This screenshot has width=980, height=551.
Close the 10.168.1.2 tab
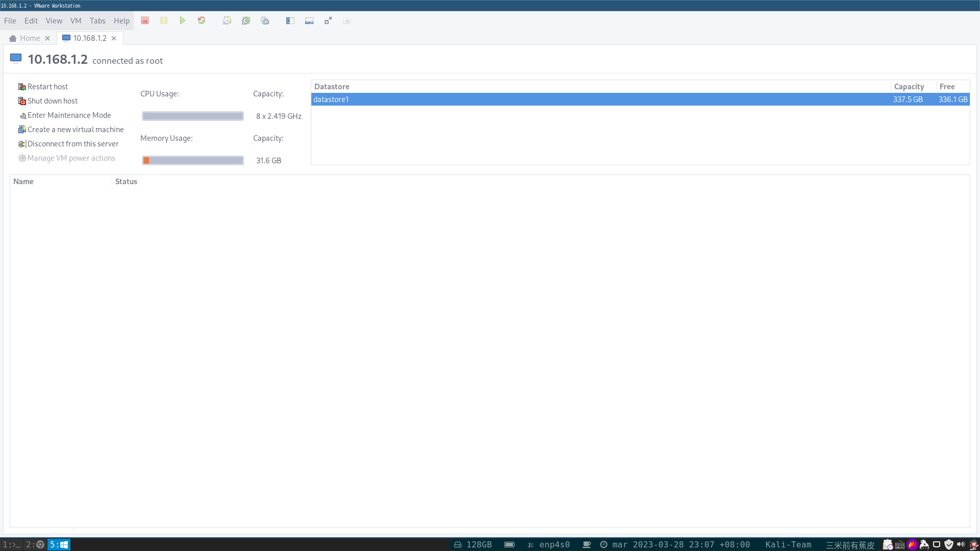pos(114,38)
